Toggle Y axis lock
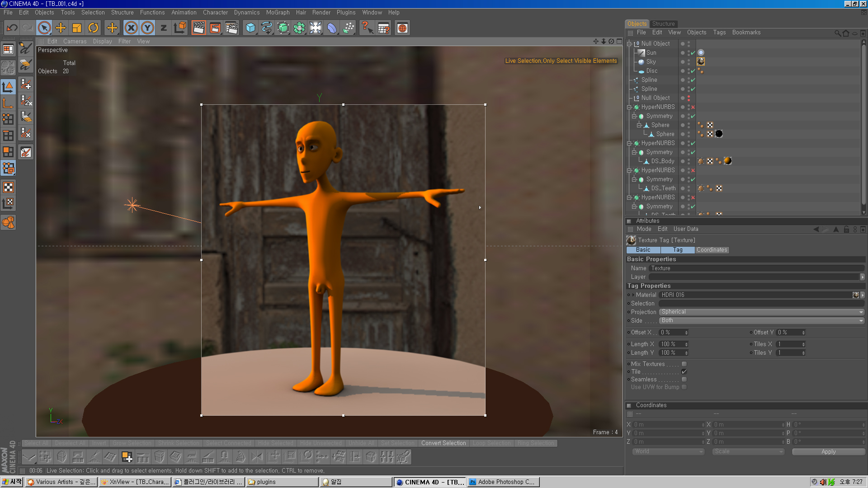The width and height of the screenshot is (868, 488). click(147, 28)
